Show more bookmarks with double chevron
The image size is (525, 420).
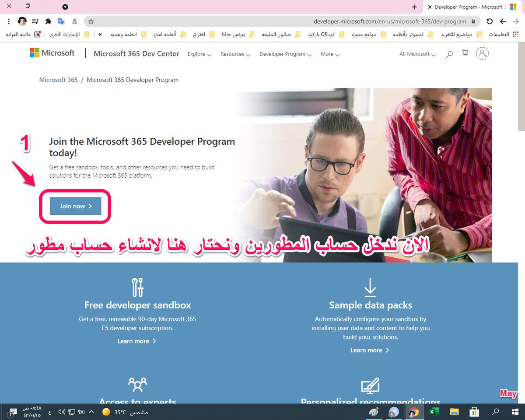tap(100, 34)
